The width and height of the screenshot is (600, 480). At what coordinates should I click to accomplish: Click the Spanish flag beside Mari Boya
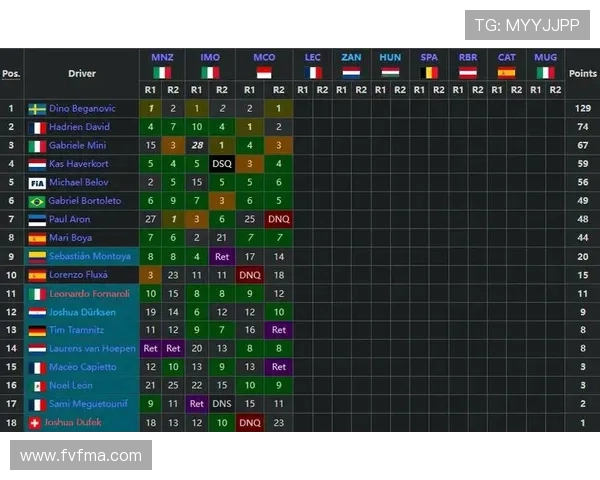(37, 238)
